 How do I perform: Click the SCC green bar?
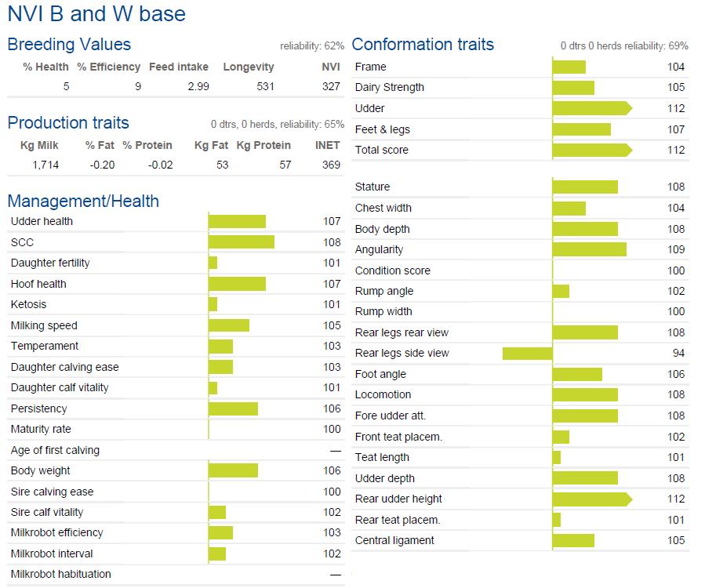coord(242,241)
